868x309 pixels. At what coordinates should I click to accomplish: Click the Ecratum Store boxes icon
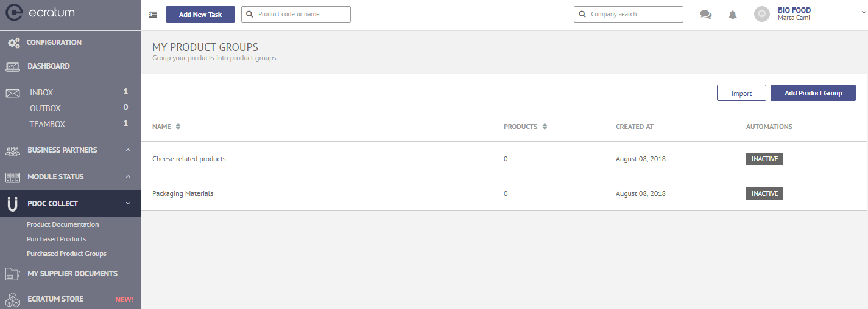click(x=13, y=299)
